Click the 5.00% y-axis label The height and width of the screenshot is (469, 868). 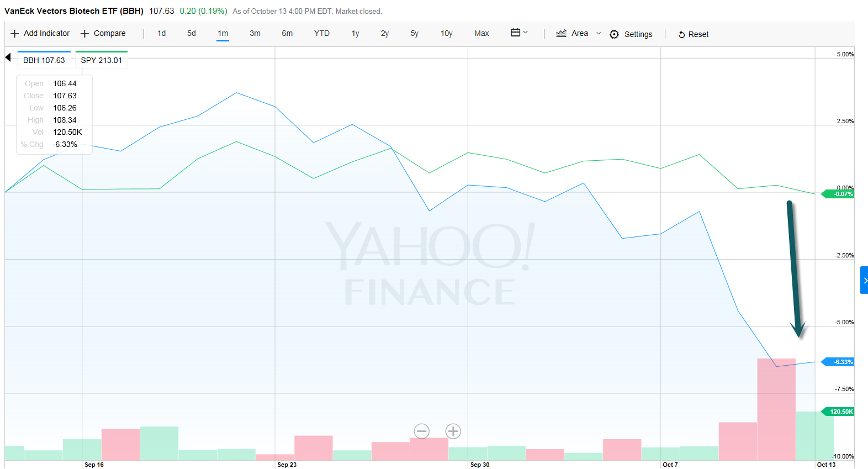point(845,54)
